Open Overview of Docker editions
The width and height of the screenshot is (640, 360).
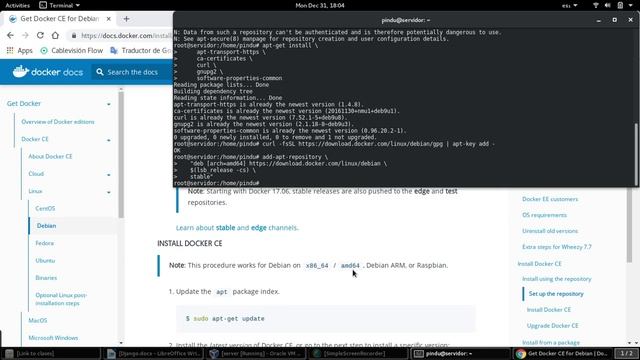(x=58, y=122)
